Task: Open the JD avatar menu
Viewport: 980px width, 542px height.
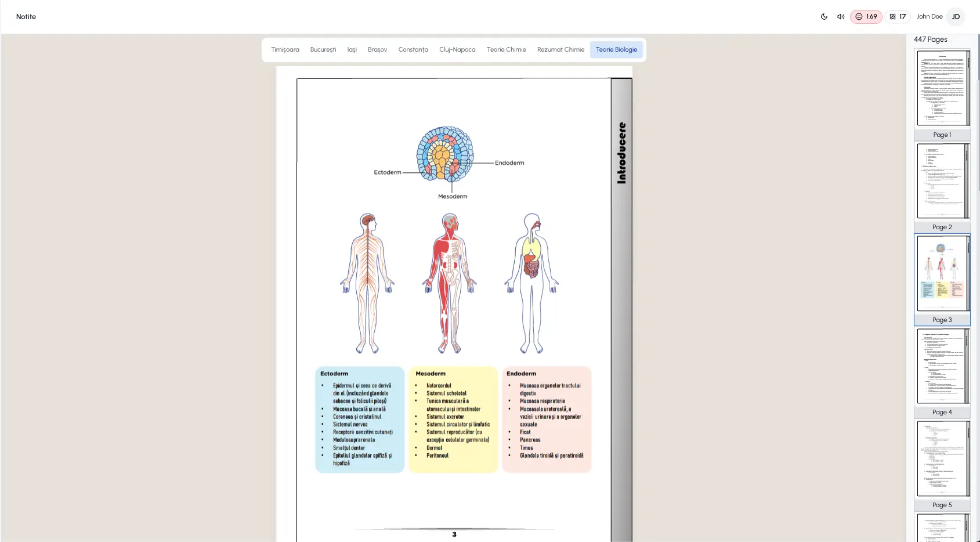Action: 956,17
